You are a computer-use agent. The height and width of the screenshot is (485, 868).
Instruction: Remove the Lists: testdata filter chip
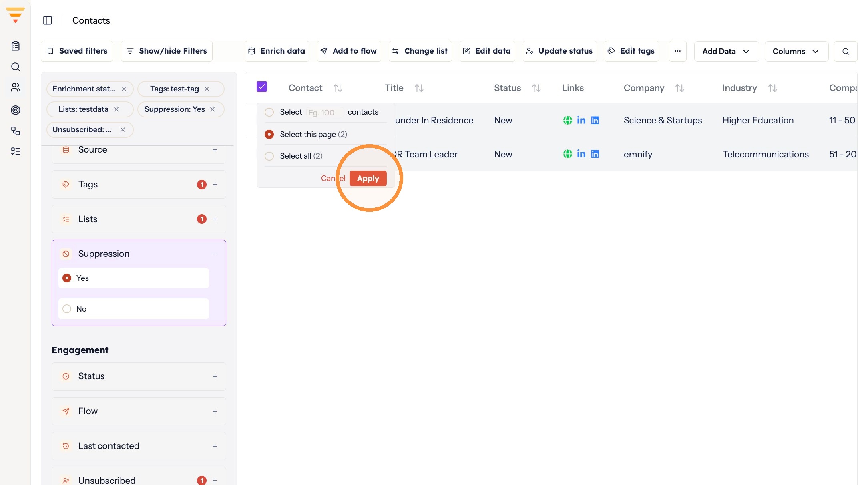pyautogui.click(x=117, y=109)
